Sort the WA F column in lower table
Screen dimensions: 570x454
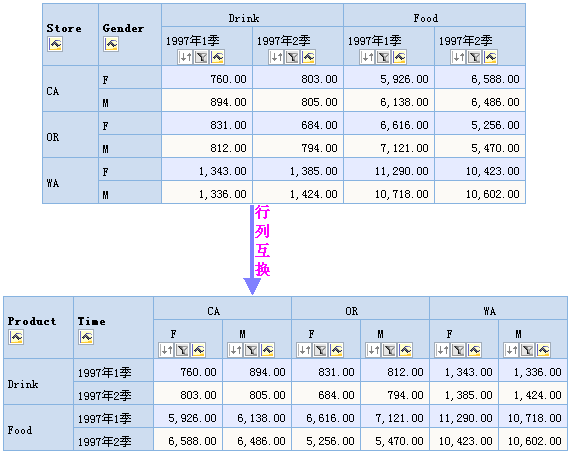[442, 350]
